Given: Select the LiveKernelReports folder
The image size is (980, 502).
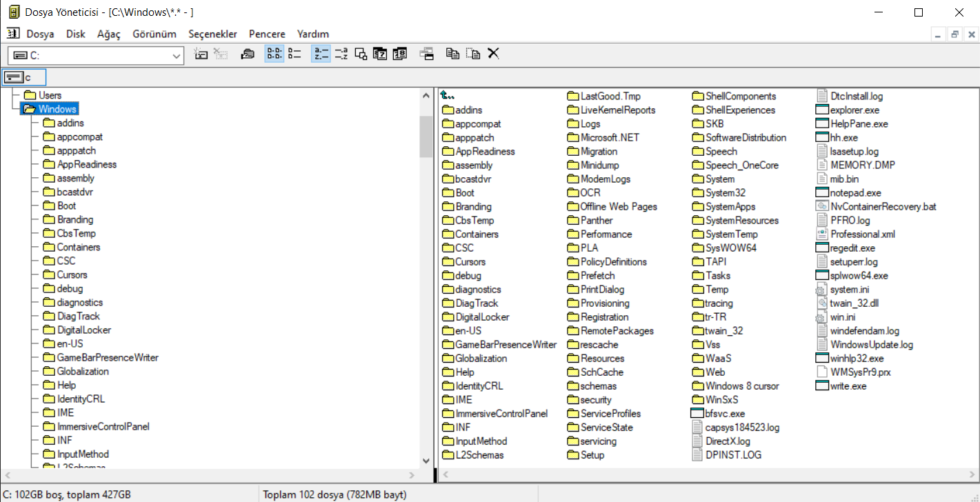Looking at the screenshot, I should pyautogui.click(x=611, y=110).
